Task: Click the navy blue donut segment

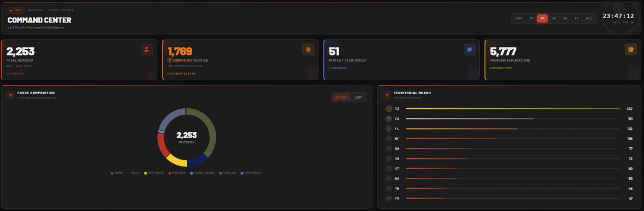Action: pyautogui.click(x=199, y=160)
